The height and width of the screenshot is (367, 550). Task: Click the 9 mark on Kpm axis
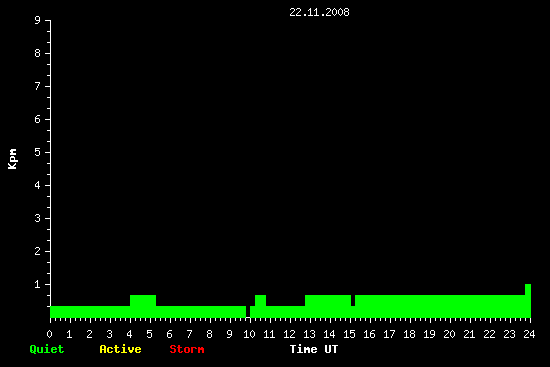coord(38,20)
